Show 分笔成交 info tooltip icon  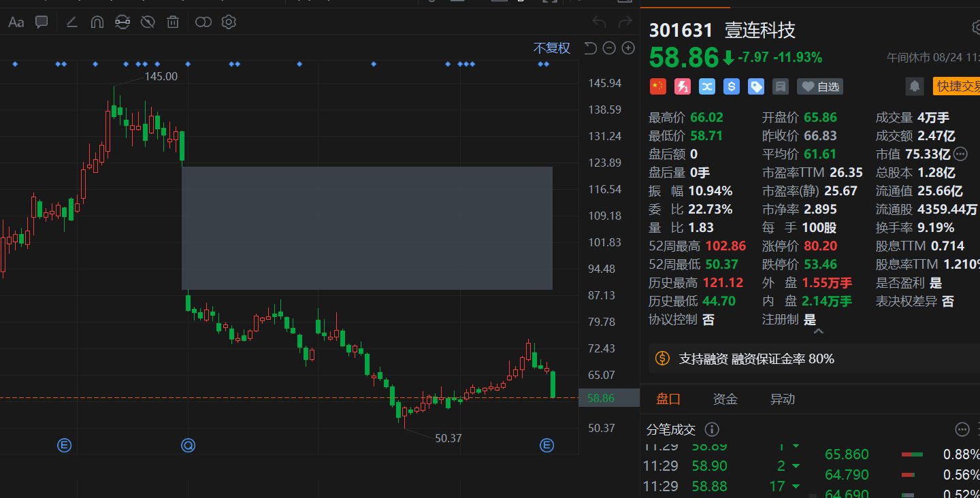click(x=712, y=429)
